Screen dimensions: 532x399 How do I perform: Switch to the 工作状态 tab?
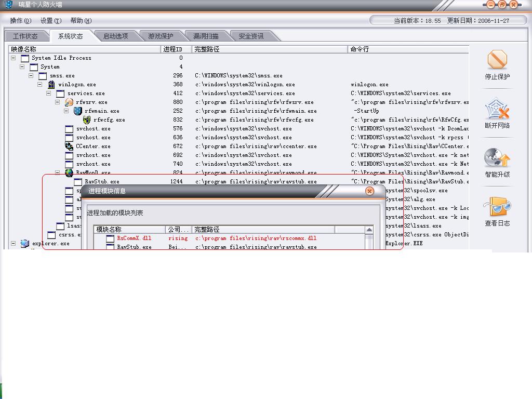(25, 36)
